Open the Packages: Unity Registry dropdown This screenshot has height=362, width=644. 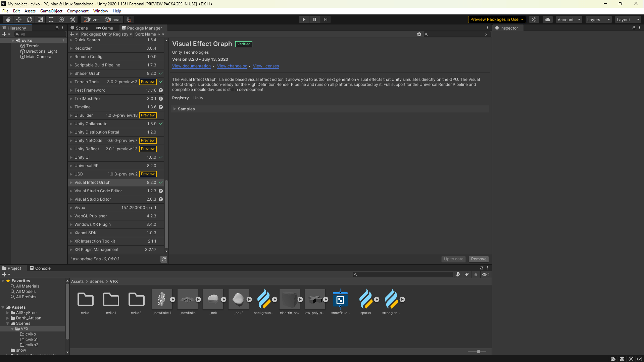pyautogui.click(x=106, y=34)
